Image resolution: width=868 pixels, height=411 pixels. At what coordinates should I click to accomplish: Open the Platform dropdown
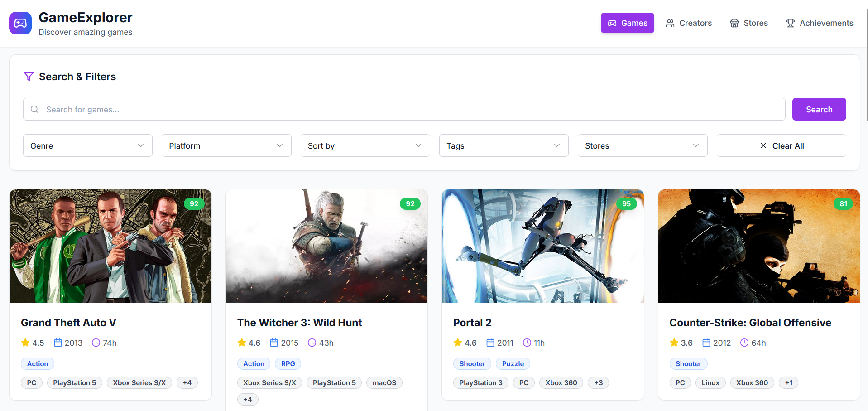coord(226,145)
